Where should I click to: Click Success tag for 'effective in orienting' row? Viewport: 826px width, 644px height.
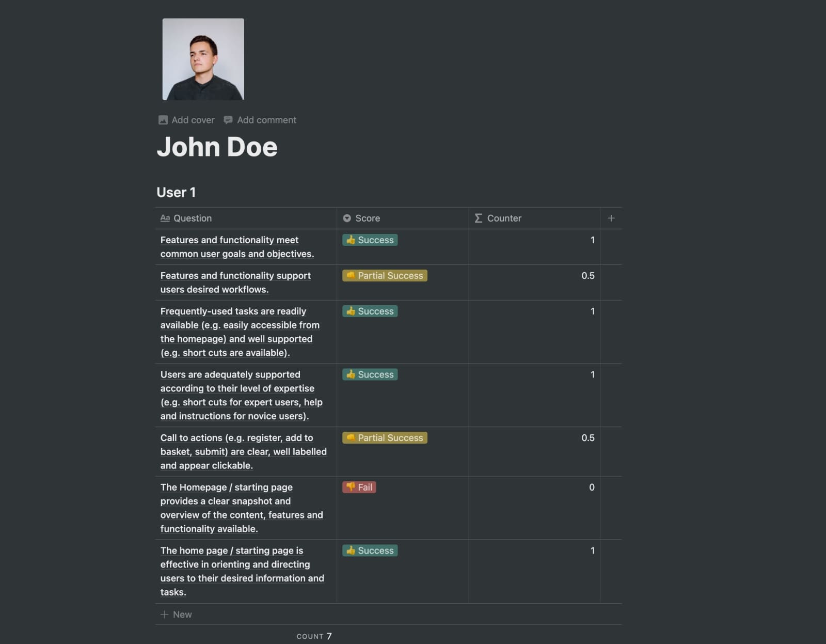coord(370,551)
